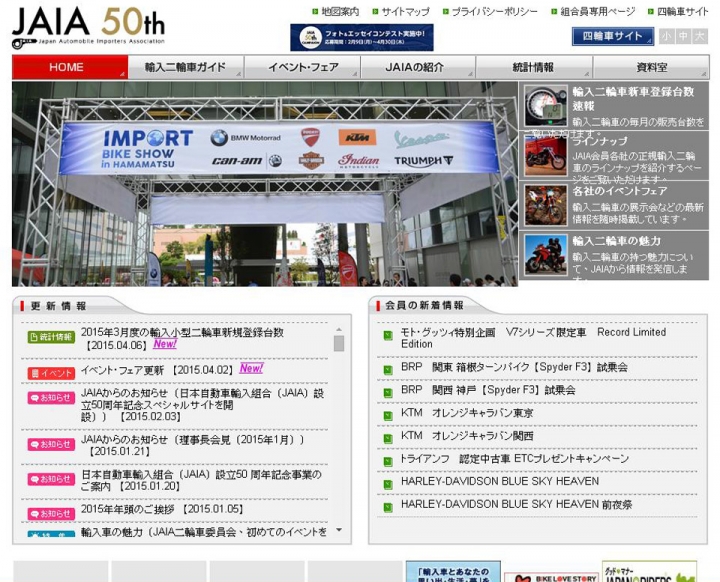This screenshot has height=582, width=720.
Task: Click the JAIA 50th logo
Action: (88, 27)
